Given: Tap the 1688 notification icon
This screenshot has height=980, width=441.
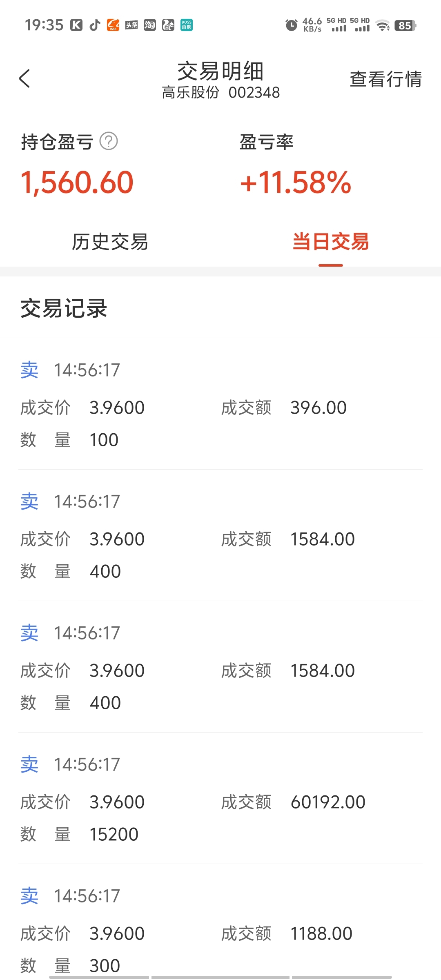Looking at the screenshot, I should coord(113,25).
